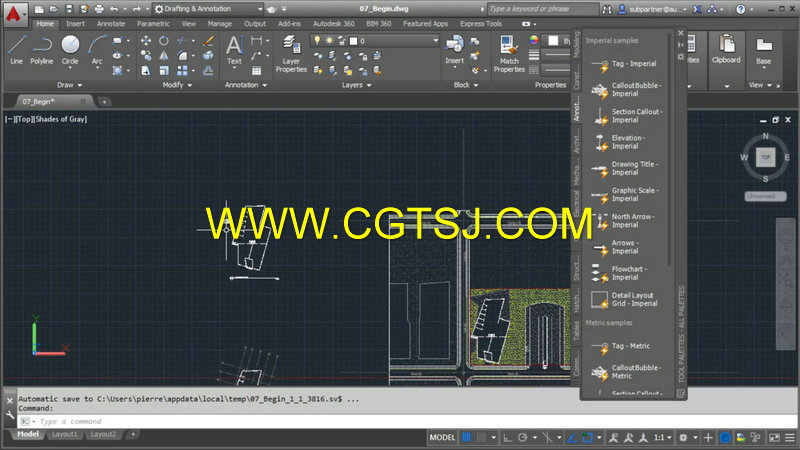The image size is (800, 450).
Task: Open the workspace switching gear dropdown
Action: tap(686, 437)
